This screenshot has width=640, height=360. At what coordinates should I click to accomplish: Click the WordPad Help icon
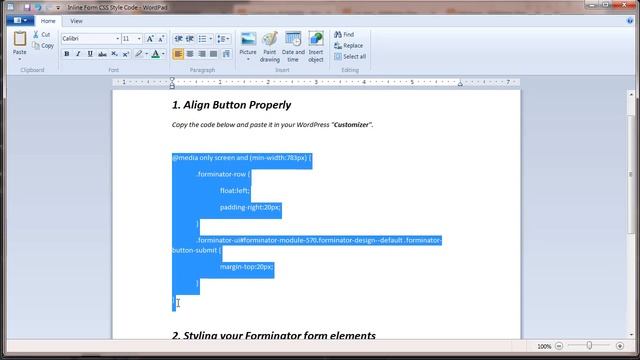coord(630,21)
